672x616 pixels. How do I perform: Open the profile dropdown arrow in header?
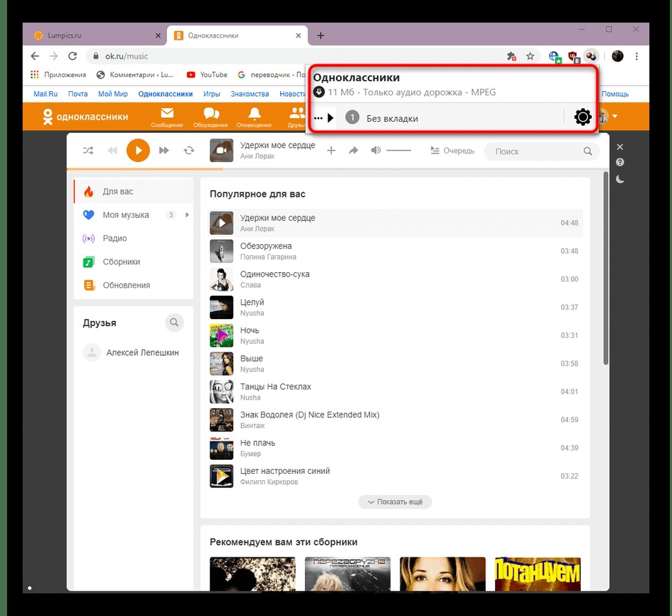click(x=615, y=116)
